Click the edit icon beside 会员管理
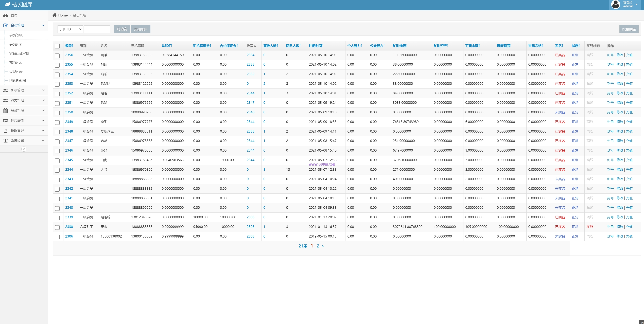 click(x=6, y=25)
